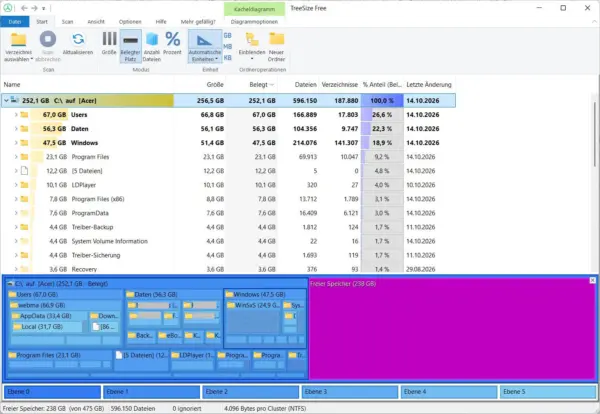Viewport: 600px width, 414px height.
Task: Select the Program Files (x86) row
Action: point(228,199)
